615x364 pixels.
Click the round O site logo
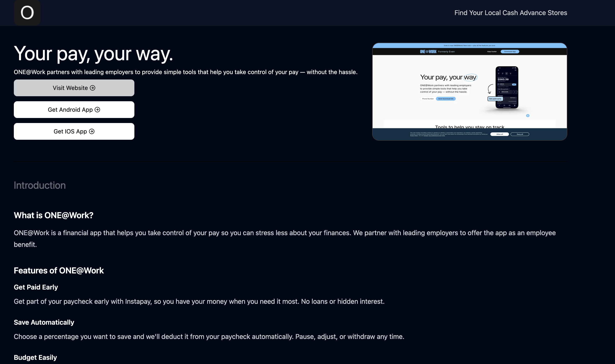coord(27,13)
